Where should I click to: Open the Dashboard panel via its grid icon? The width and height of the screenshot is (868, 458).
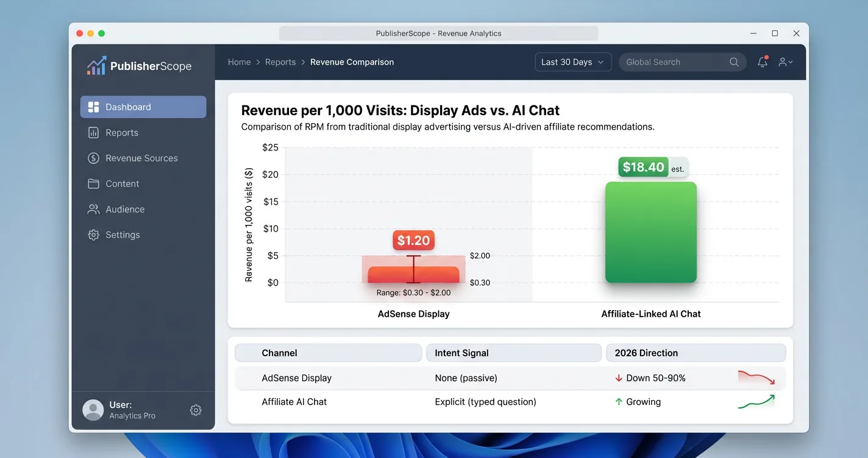[x=93, y=107]
